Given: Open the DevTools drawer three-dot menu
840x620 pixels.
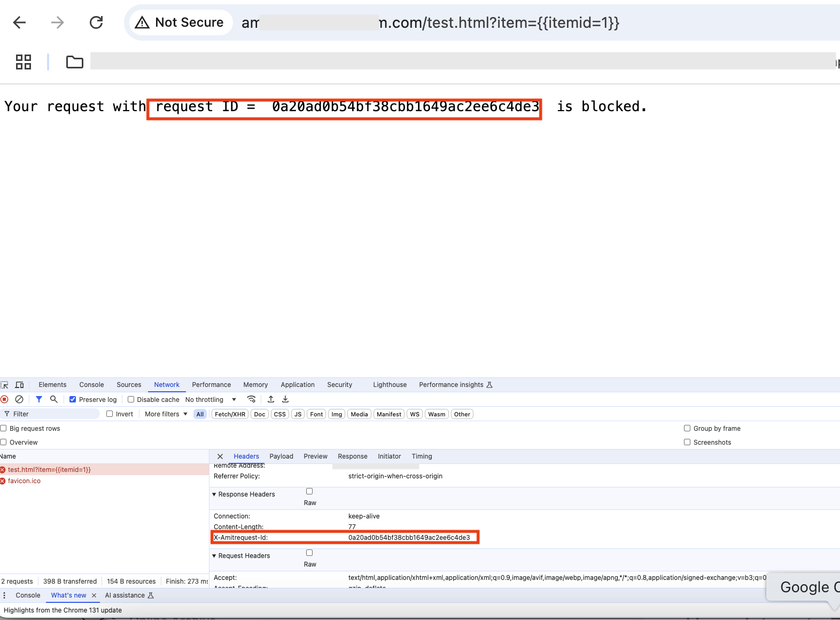Looking at the screenshot, I should [4, 595].
